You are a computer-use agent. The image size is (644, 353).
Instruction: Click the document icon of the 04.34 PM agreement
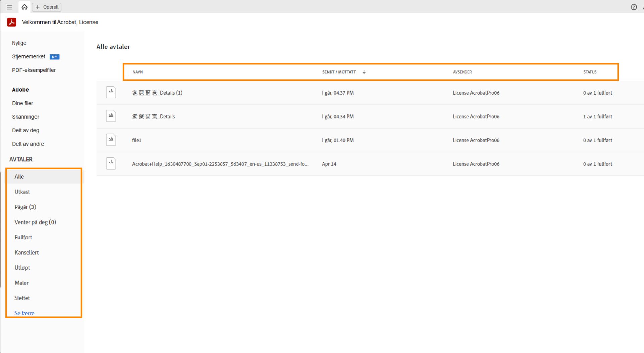(111, 116)
